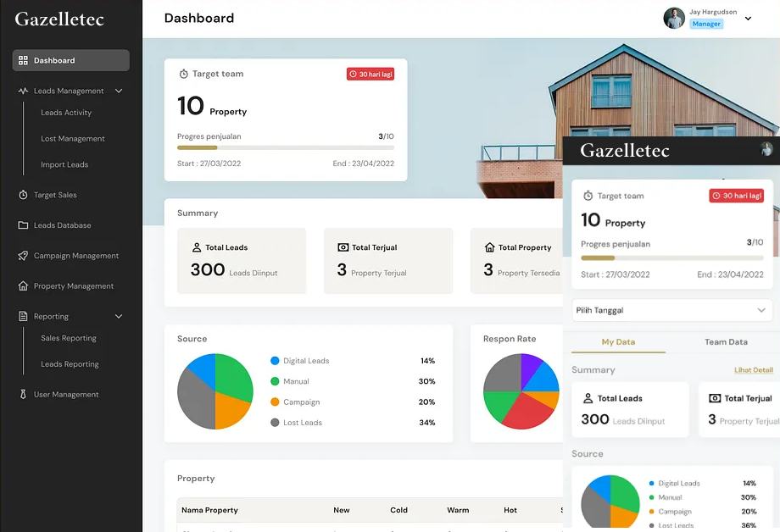Open Lost Management in sidebar
Screen dimensions: 780x532
point(73,139)
